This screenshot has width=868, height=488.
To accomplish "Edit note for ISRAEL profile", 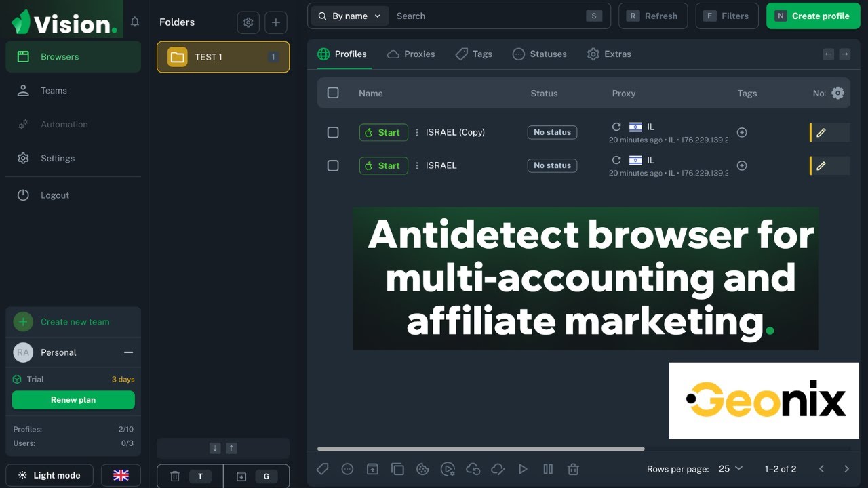I will [821, 165].
